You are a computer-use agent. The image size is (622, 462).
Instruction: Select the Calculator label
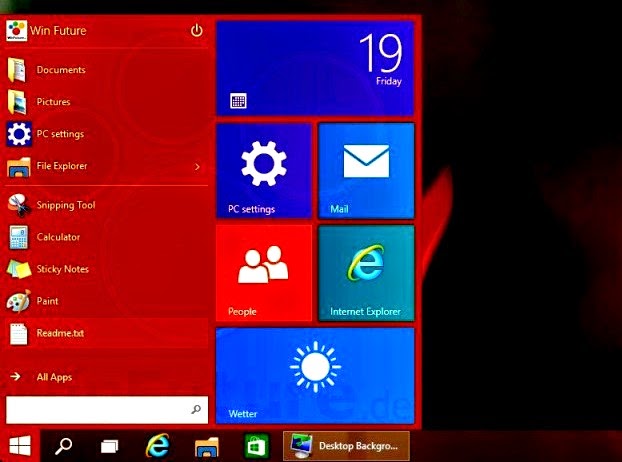click(x=58, y=237)
